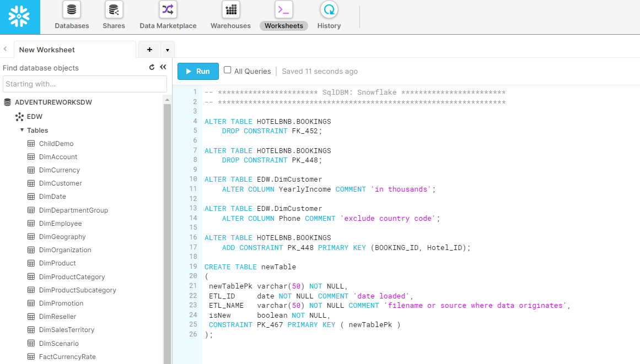Viewport: 640px width, 364px height.
Task: Add a new worksheet tab
Action: (149, 50)
